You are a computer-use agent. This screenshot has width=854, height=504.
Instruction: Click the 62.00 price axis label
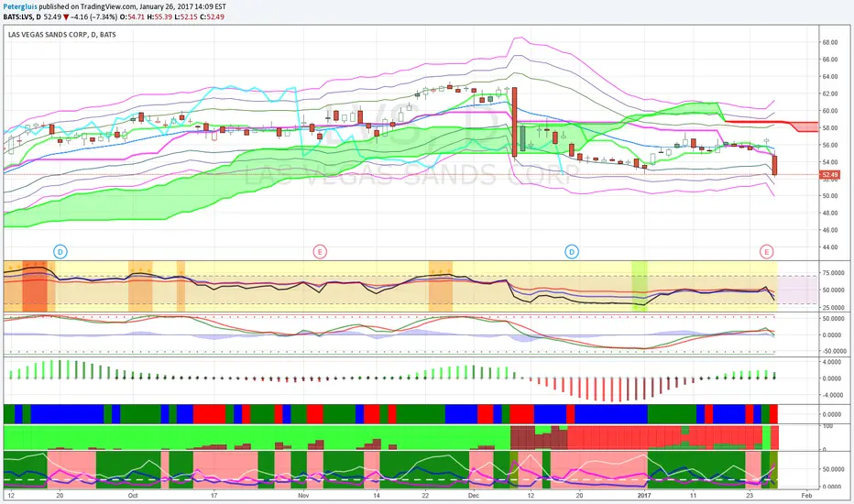[x=830, y=93]
